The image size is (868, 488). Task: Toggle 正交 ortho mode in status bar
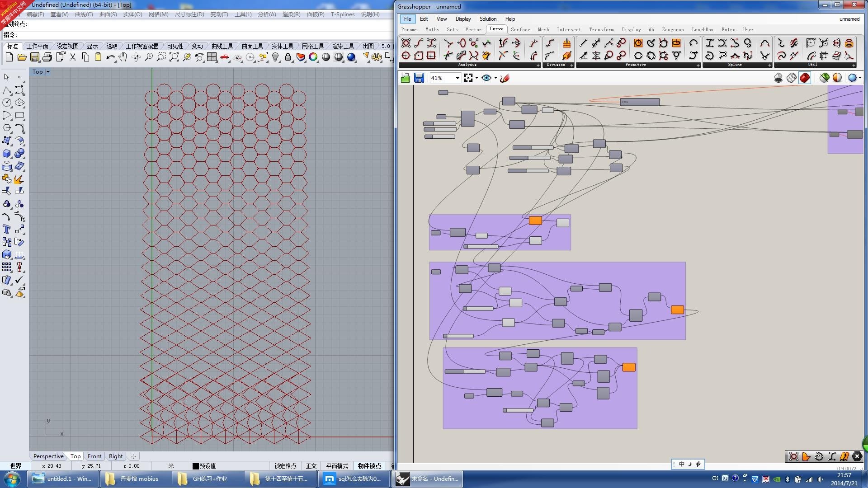[x=311, y=466]
